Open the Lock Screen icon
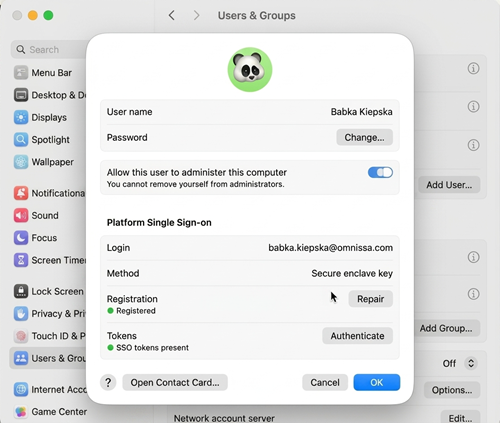 (21, 291)
